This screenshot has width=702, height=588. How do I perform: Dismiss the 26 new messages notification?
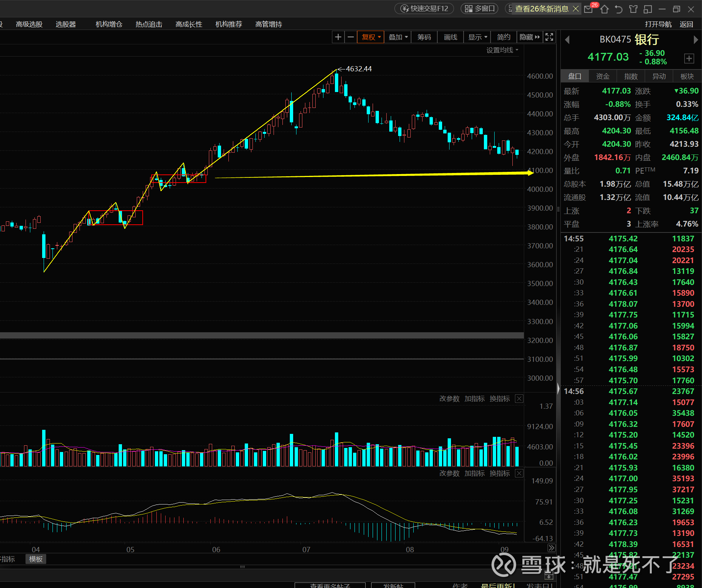pyautogui.click(x=576, y=9)
